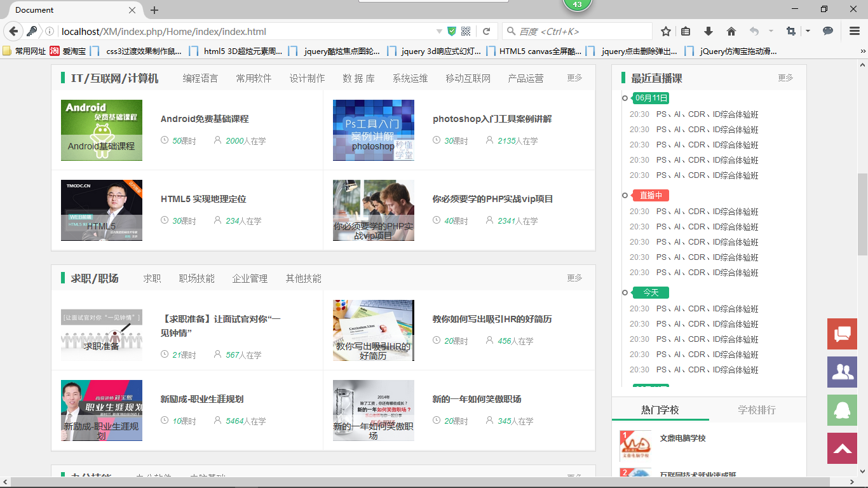Image resolution: width=868 pixels, height=488 pixels.
Task: Click the red chat message floating button
Action: pos(843,334)
